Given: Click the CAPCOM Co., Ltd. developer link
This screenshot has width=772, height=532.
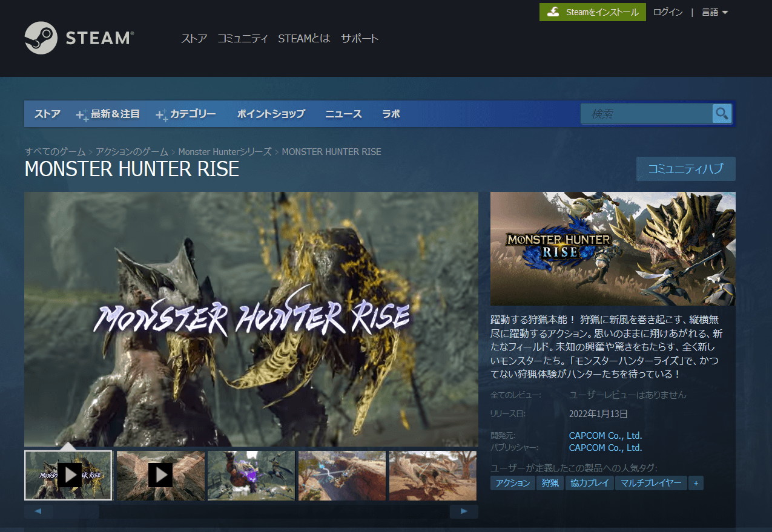Looking at the screenshot, I should coord(605,435).
